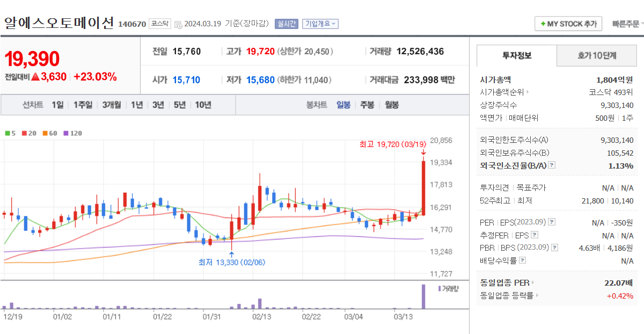Image resolution: width=644 pixels, height=334 pixels.
Task: Click the 알에스오토메이션 stock name title
Action: point(59,23)
